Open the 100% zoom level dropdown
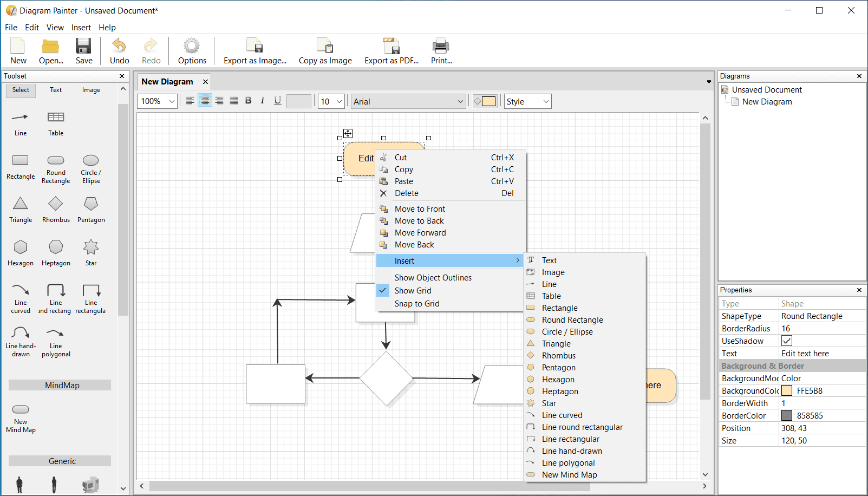The height and width of the screenshot is (496, 868). [x=157, y=101]
